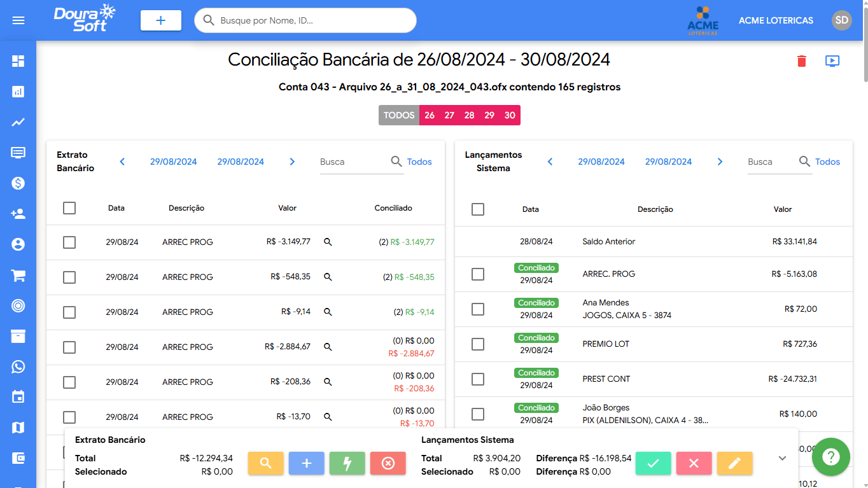Open the Todos filter beside the Busca field
868x488 pixels.
[x=419, y=162]
